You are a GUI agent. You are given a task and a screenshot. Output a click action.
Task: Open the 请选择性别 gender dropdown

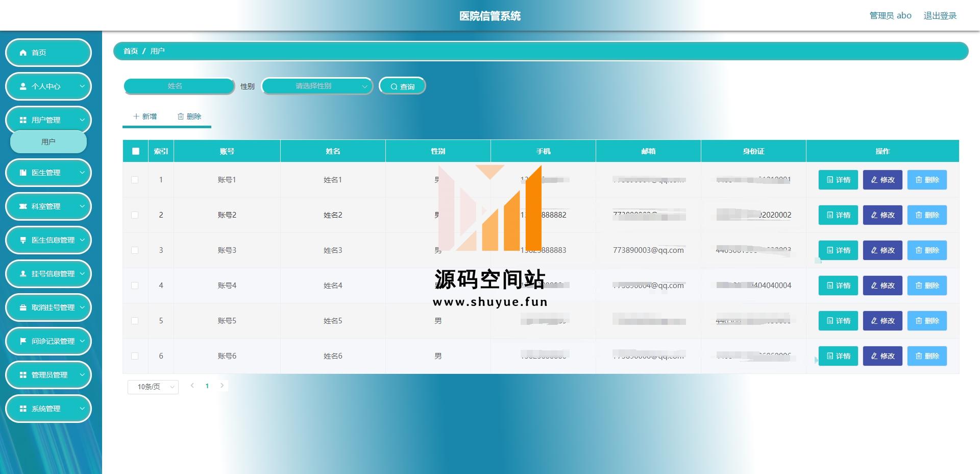pos(317,86)
